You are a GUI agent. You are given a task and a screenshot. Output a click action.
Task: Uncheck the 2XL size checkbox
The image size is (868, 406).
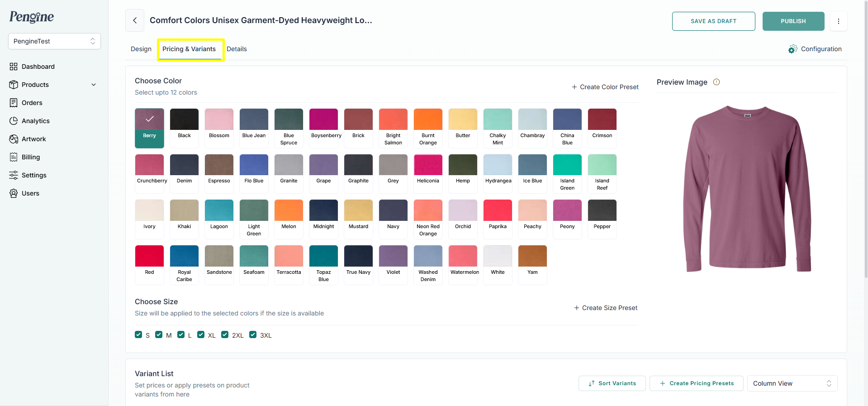(225, 334)
